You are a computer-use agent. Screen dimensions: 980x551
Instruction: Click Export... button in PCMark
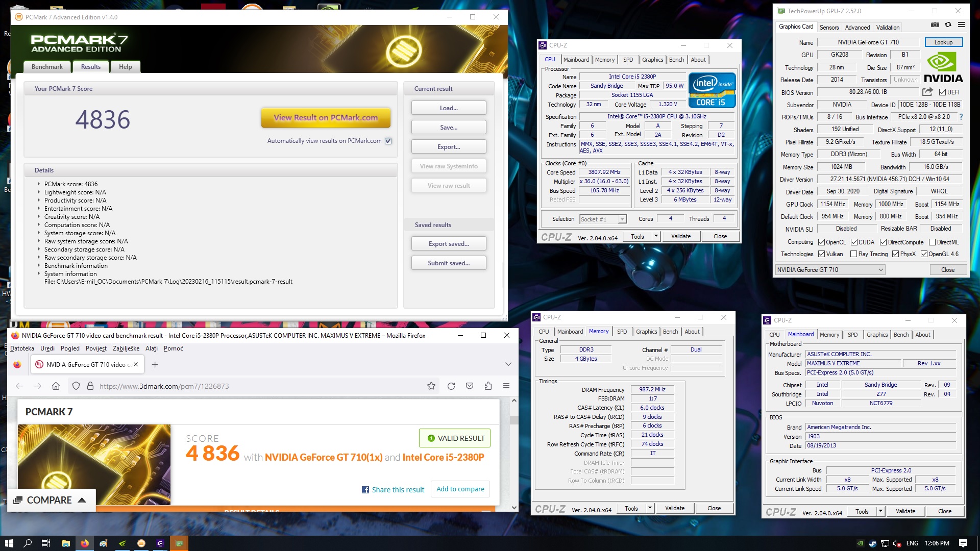pyautogui.click(x=449, y=147)
